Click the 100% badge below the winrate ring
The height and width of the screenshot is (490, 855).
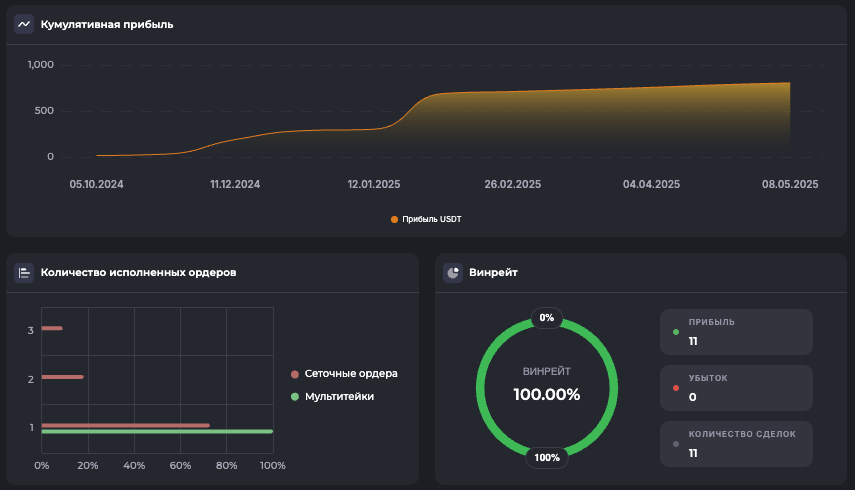(x=546, y=458)
